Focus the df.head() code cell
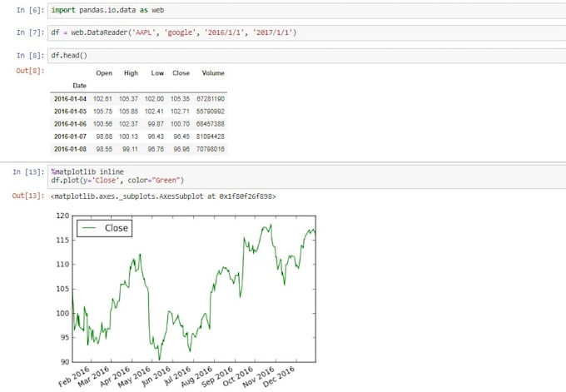The height and width of the screenshot is (392, 566). click(306, 56)
